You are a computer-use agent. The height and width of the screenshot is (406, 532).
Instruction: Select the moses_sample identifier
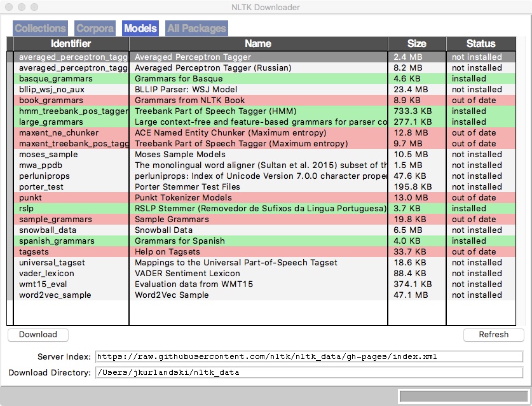click(48, 155)
